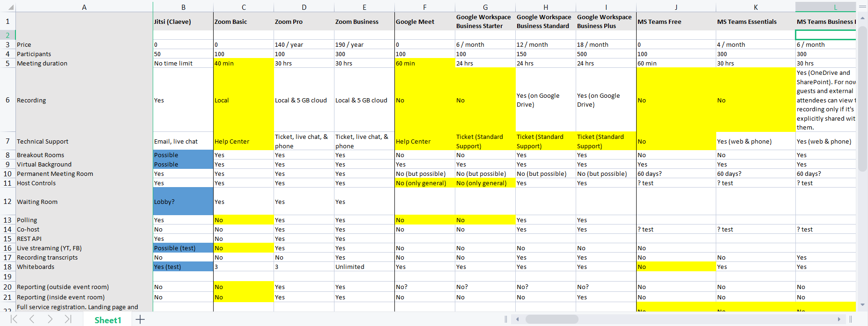Select the '500' participants cell
The image size is (868, 326).
(606, 54)
